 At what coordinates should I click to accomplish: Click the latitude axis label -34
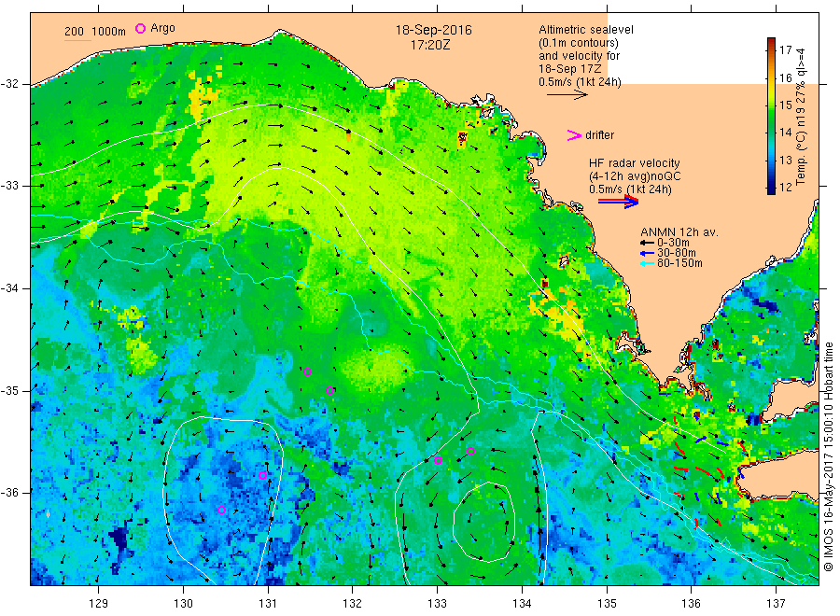[x=10, y=288]
